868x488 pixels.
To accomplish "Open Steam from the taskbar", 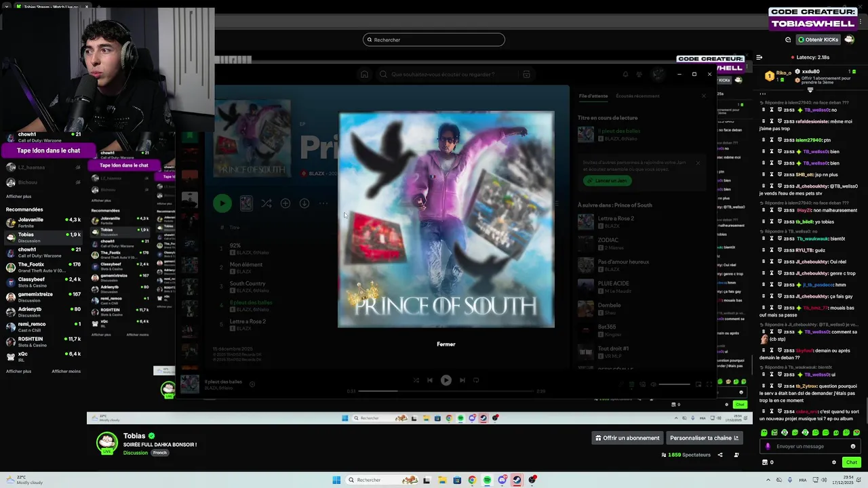I will [517, 480].
